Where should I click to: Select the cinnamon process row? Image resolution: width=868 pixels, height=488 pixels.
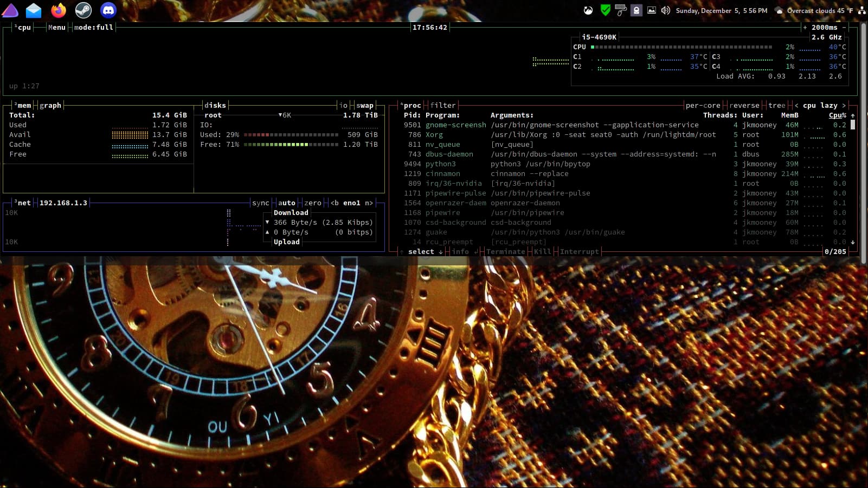(625, 173)
